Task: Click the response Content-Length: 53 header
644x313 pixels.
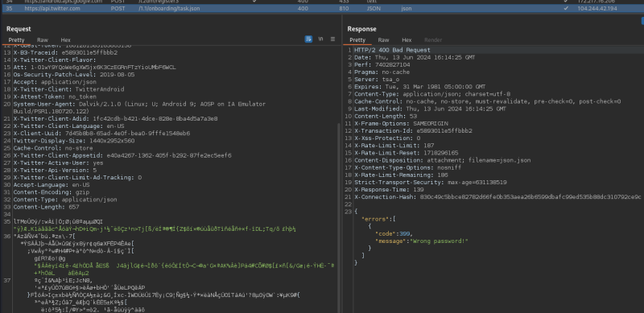Action: 386,116
